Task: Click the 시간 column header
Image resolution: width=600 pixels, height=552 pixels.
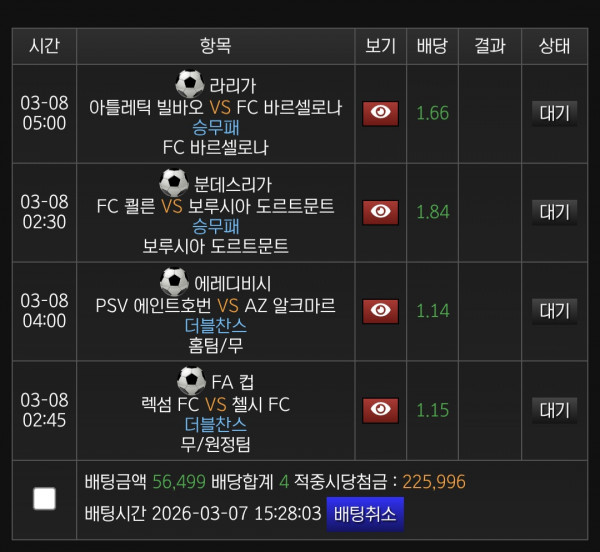Action: (44, 46)
